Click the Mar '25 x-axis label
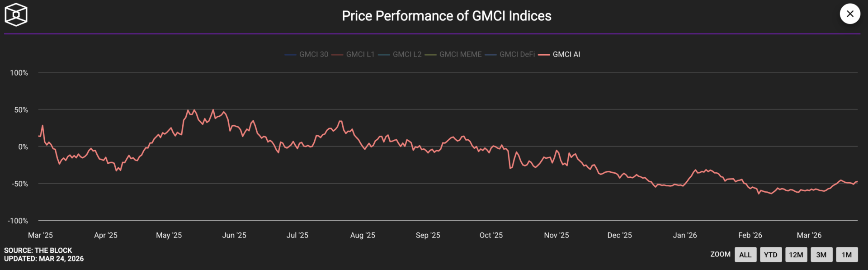The height and width of the screenshot is (270, 868). 40,235
